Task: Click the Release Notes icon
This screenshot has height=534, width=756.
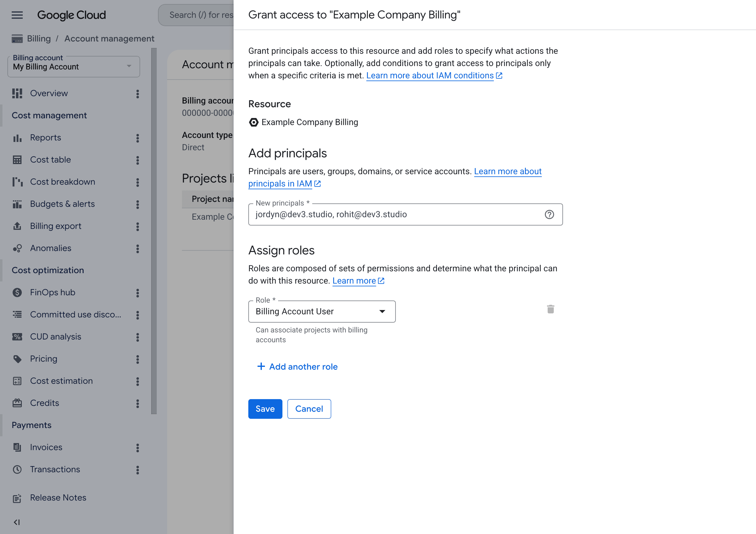Action: [x=17, y=498]
